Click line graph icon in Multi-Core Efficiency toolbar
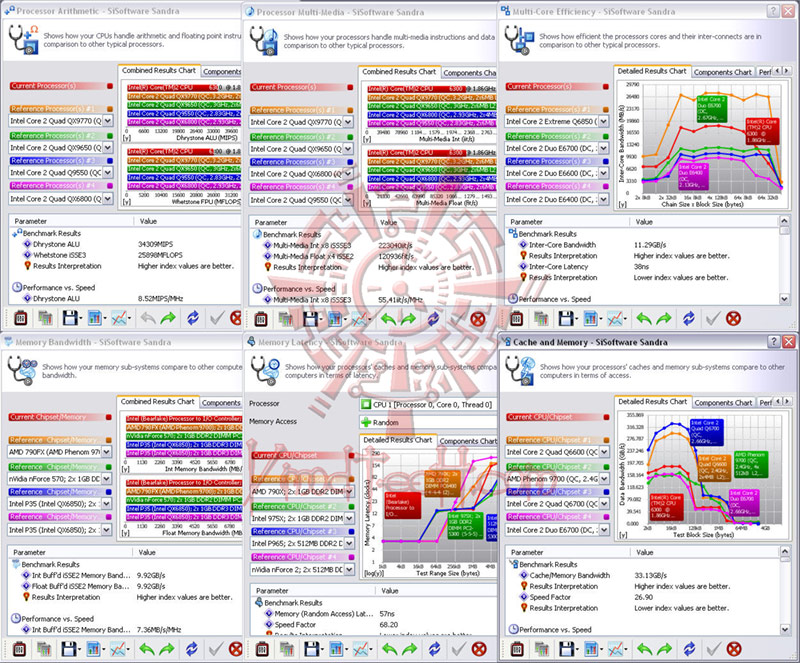 coord(615,319)
